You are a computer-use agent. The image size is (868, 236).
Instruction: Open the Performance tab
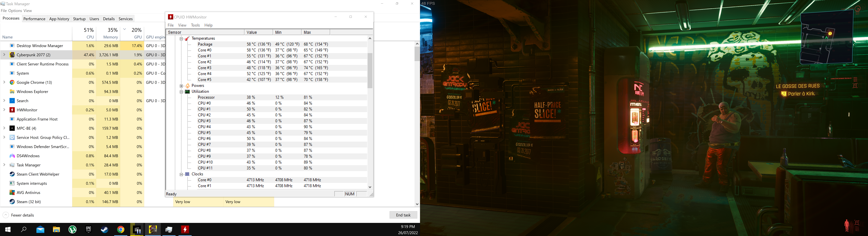pyautogui.click(x=34, y=19)
